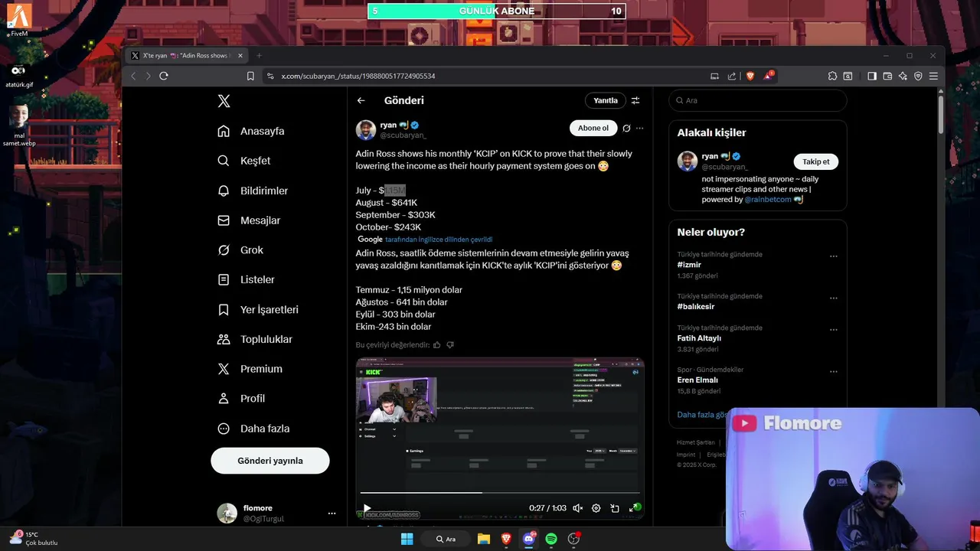Reload the page in browser toolbar
The image size is (980, 551).
(x=164, y=76)
